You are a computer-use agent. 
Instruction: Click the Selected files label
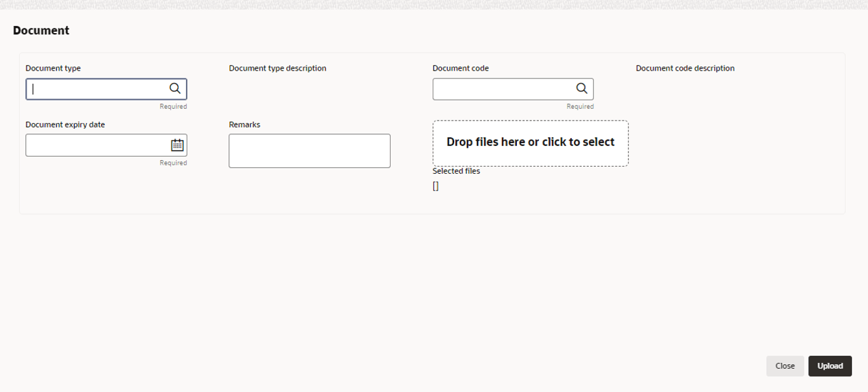pos(456,172)
